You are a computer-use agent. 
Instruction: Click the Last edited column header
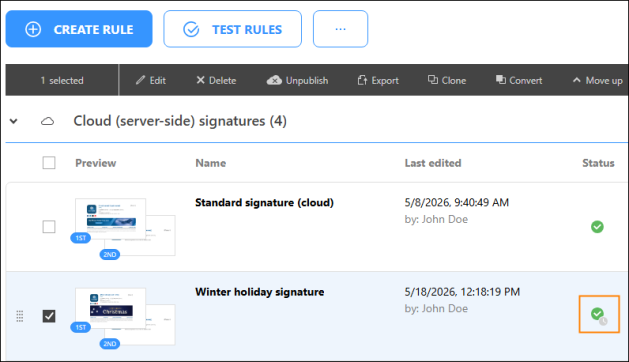[433, 163]
